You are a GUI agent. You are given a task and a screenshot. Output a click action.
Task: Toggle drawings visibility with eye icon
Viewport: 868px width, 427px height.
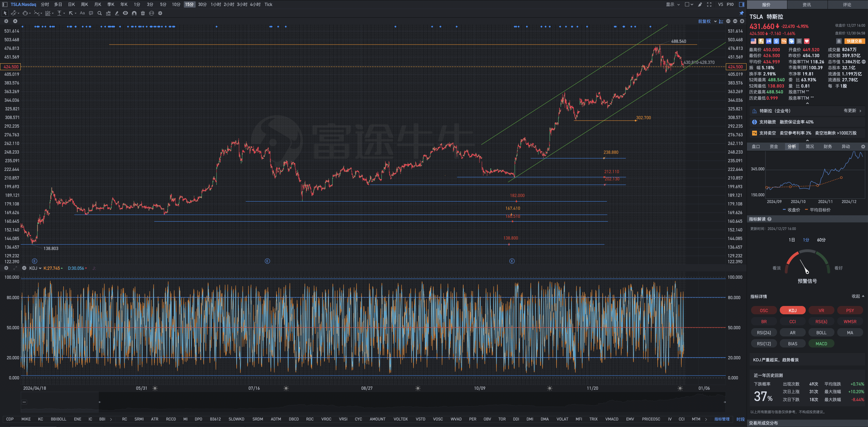tap(126, 13)
